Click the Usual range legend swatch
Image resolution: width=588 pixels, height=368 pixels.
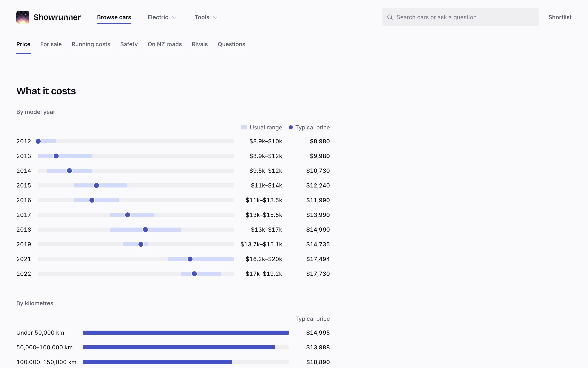pos(244,128)
